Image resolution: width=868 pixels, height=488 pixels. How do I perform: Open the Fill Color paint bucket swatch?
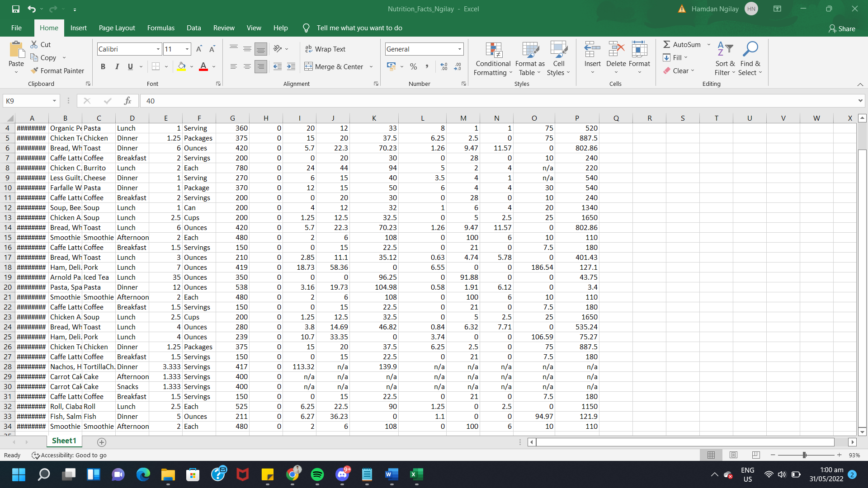coord(181,66)
